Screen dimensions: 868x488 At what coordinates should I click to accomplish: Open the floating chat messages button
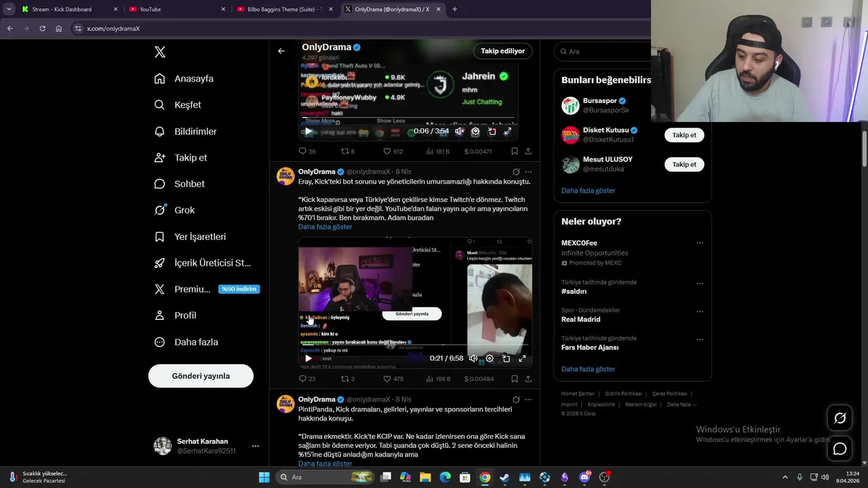tap(840, 449)
